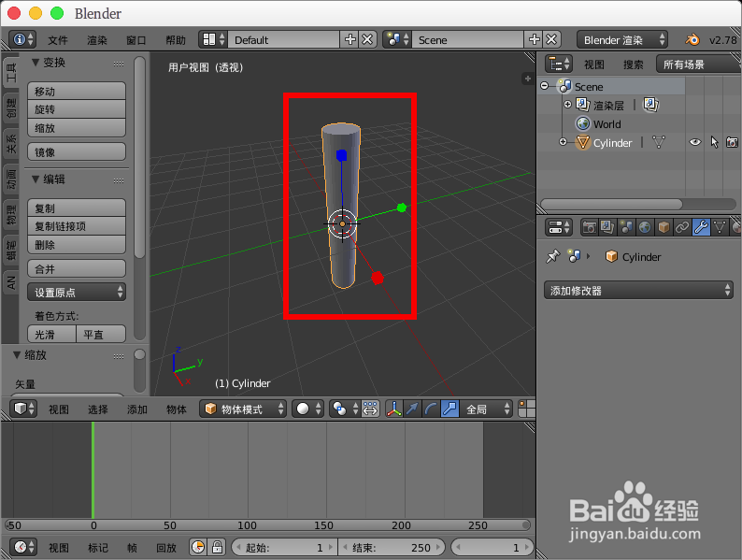
Task: Open the 所有场景 outliner filter dropdown
Action: tap(698, 64)
